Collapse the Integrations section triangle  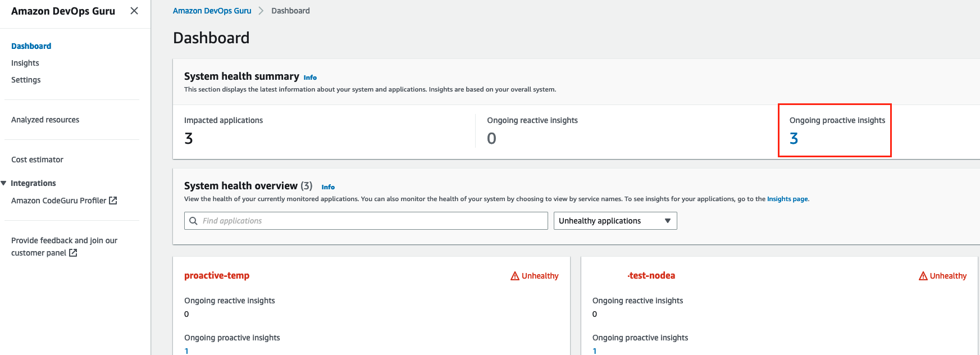coord(4,183)
